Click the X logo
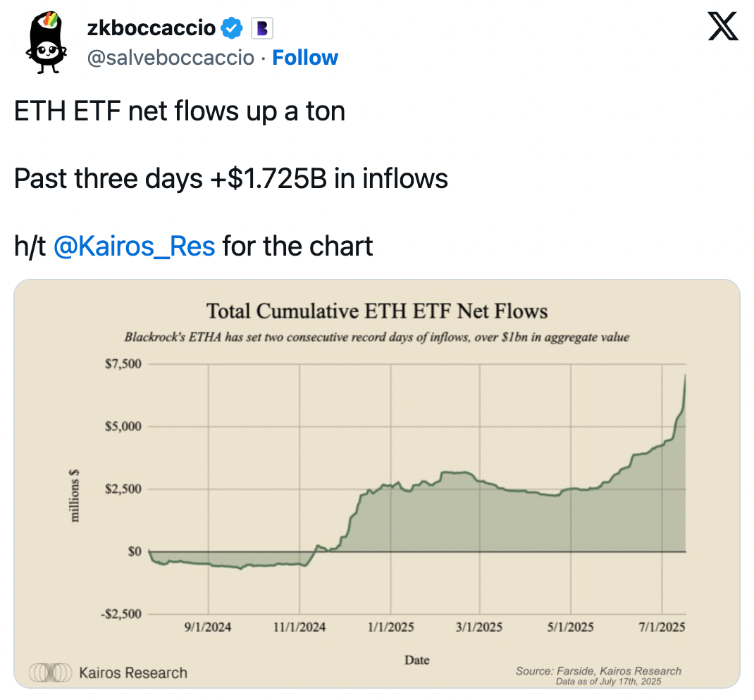Screen dimensions: 754x700 pos(722,27)
